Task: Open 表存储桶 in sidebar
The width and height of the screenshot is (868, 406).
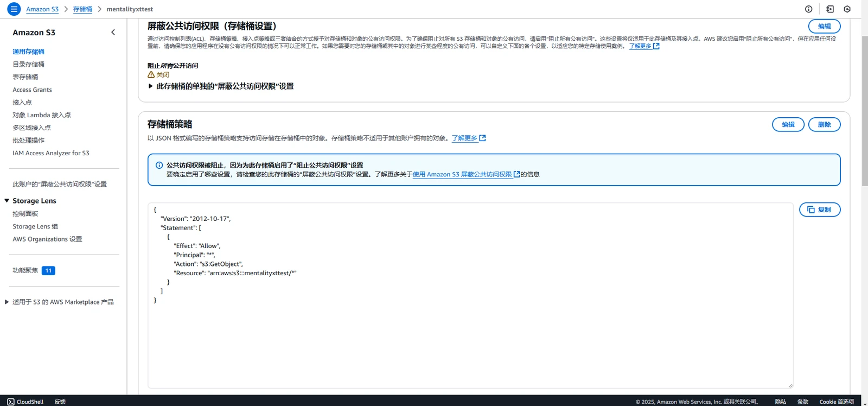Action: (25, 77)
